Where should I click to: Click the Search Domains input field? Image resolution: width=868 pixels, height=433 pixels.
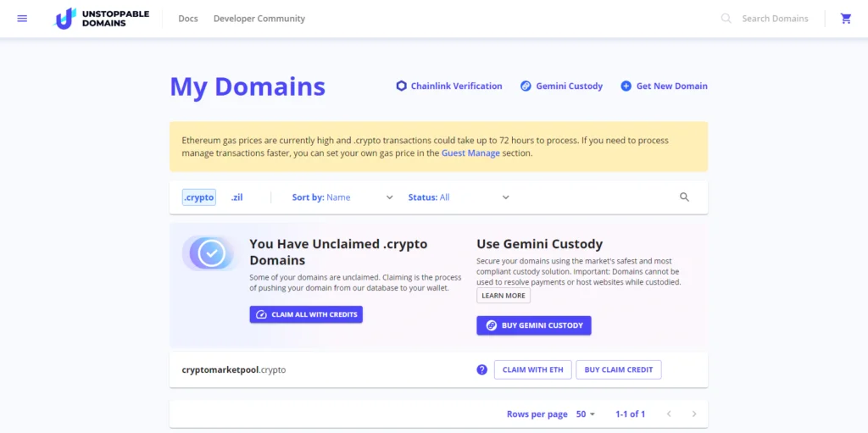(x=775, y=19)
